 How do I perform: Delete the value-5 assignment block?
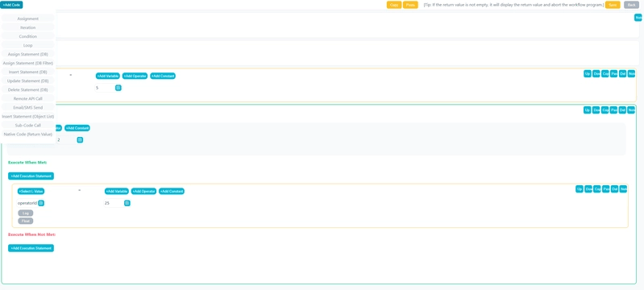pyautogui.click(x=623, y=74)
